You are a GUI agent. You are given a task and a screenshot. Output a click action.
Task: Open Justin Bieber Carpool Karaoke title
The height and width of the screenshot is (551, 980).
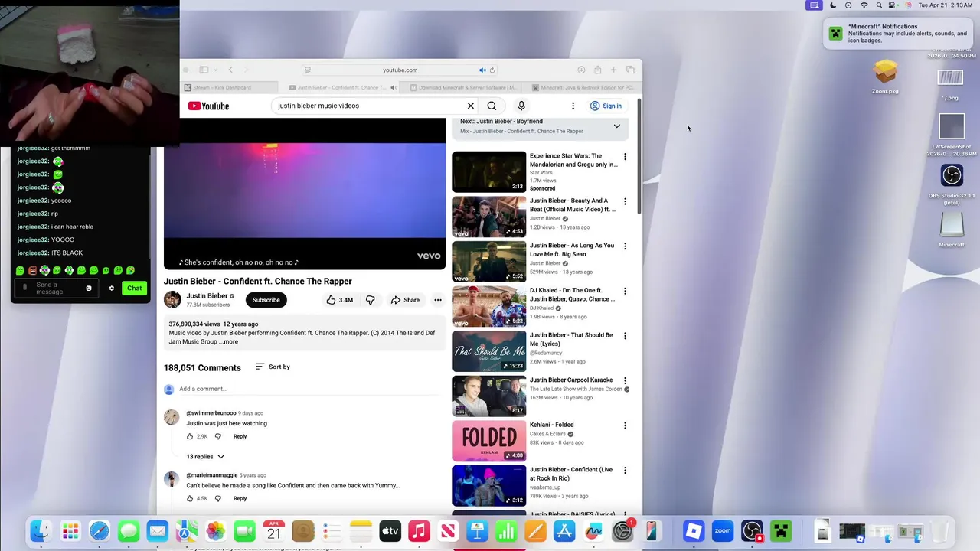click(571, 380)
